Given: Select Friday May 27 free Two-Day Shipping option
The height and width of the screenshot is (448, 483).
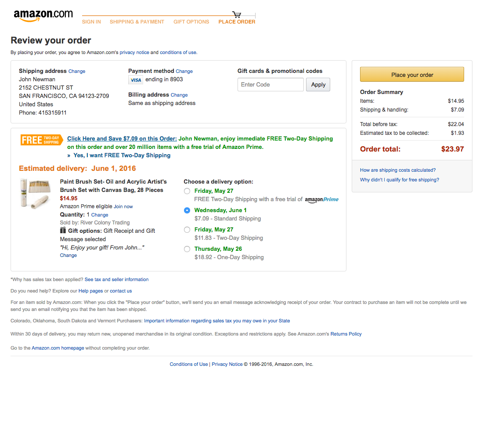Looking at the screenshot, I should pos(187,191).
